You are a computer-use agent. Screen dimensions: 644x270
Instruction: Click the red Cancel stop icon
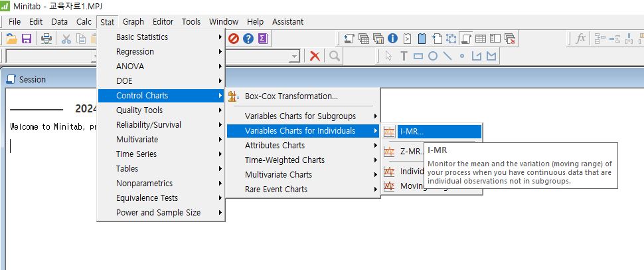click(234, 39)
